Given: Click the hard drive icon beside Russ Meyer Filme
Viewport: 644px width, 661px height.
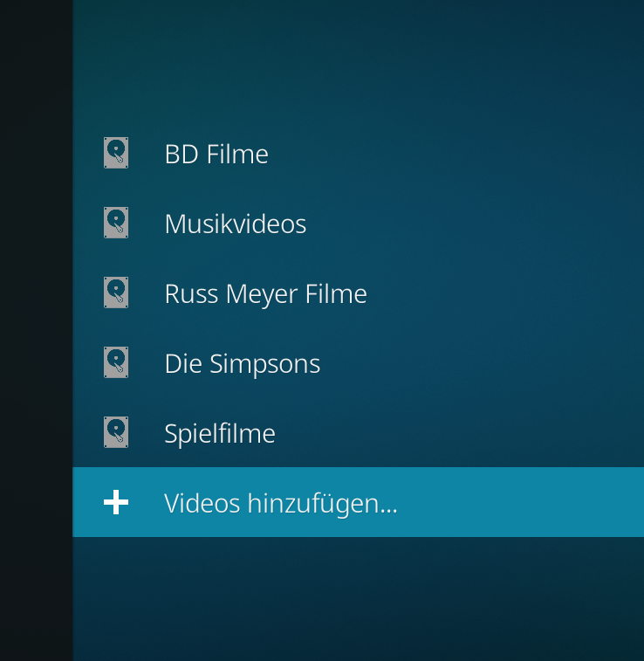Looking at the screenshot, I should 116,293.
